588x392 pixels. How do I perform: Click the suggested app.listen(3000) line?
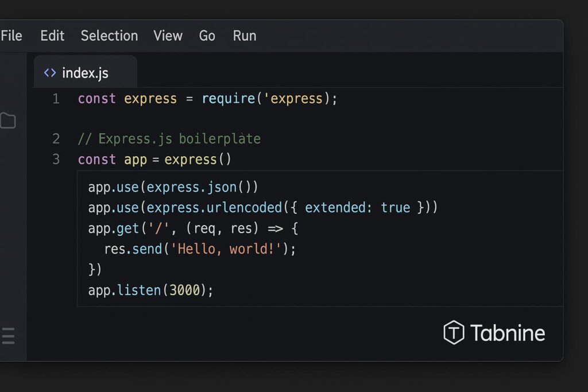[x=150, y=290]
